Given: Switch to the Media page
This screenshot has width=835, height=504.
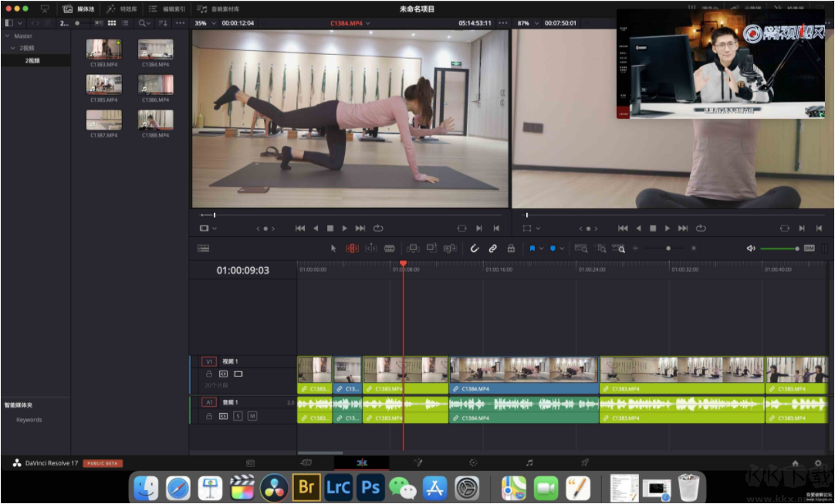Looking at the screenshot, I should click(x=250, y=462).
